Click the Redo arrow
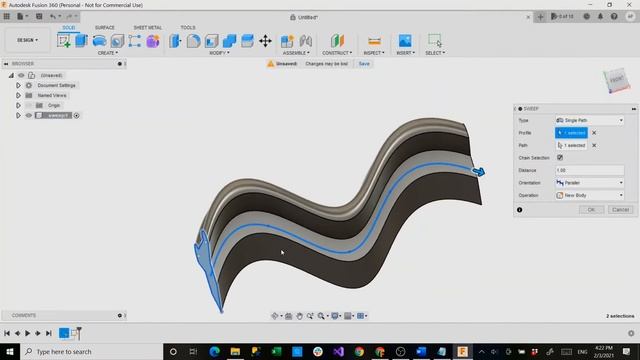The image size is (640, 360). (x=69, y=17)
